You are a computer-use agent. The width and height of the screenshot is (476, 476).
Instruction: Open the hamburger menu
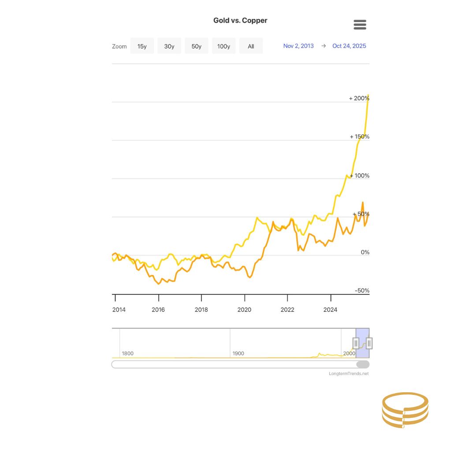pos(360,25)
